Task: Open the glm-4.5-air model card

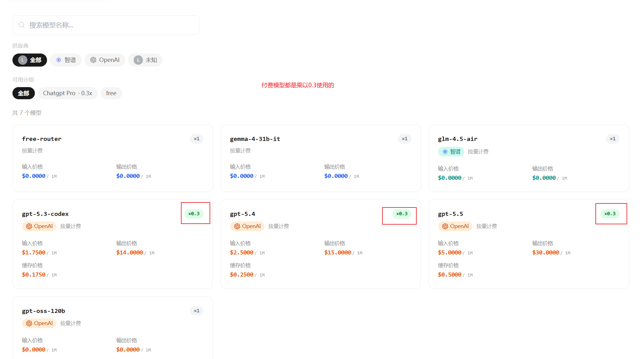Action: 529,158
